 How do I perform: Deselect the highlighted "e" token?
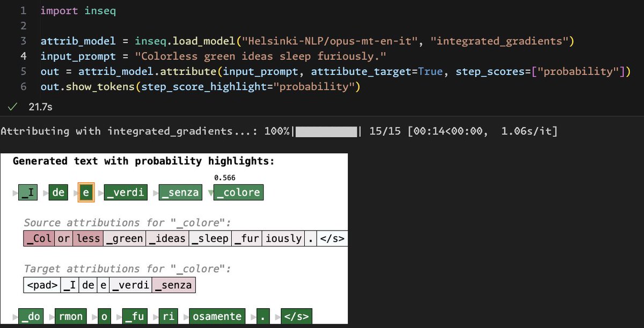tap(86, 192)
